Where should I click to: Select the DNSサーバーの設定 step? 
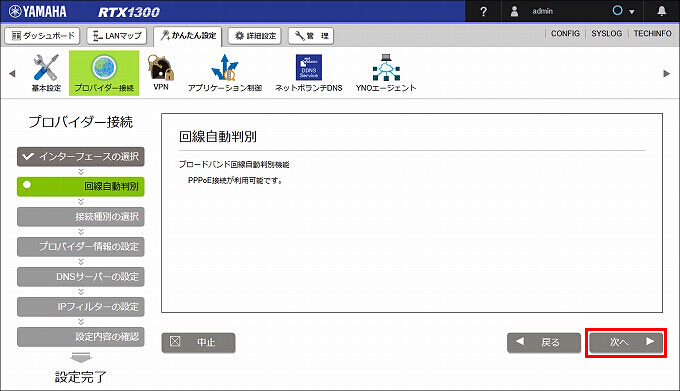pyautogui.click(x=81, y=277)
